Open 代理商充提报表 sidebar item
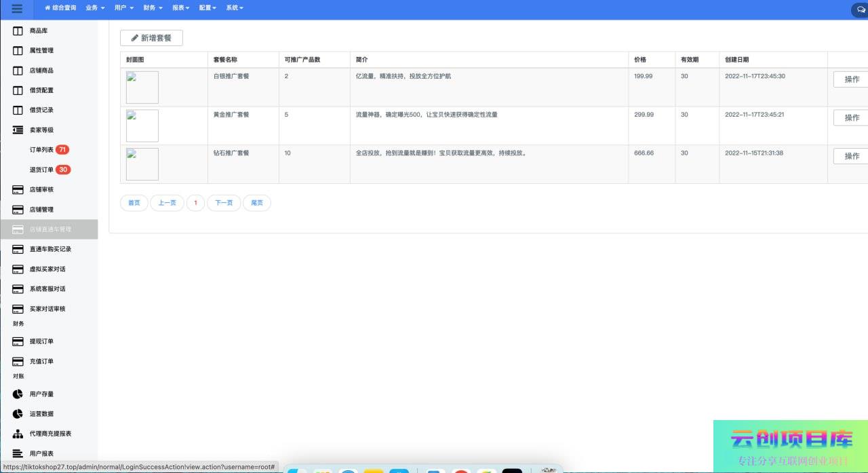The height and width of the screenshot is (473, 868). pyautogui.click(x=50, y=434)
